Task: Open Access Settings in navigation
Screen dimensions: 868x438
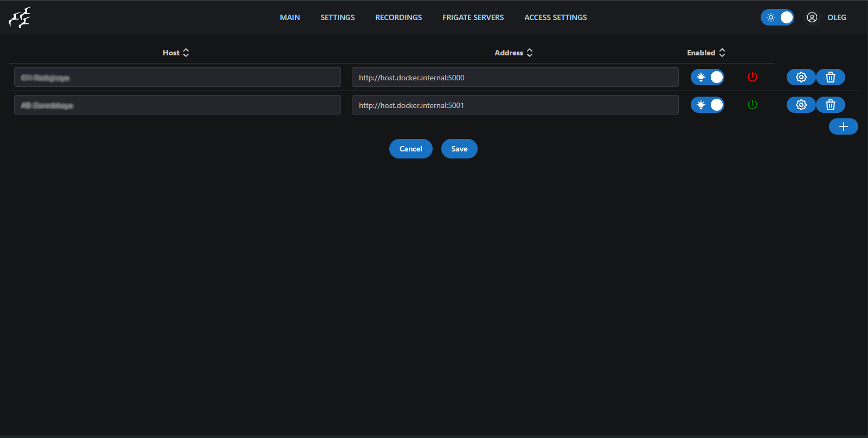Action: (x=555, y=17)
